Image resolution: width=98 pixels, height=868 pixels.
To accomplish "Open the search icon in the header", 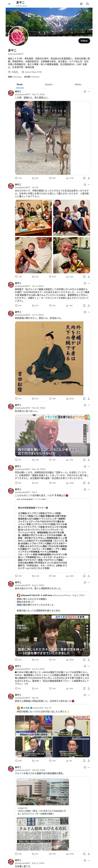I will pos(88,4).
